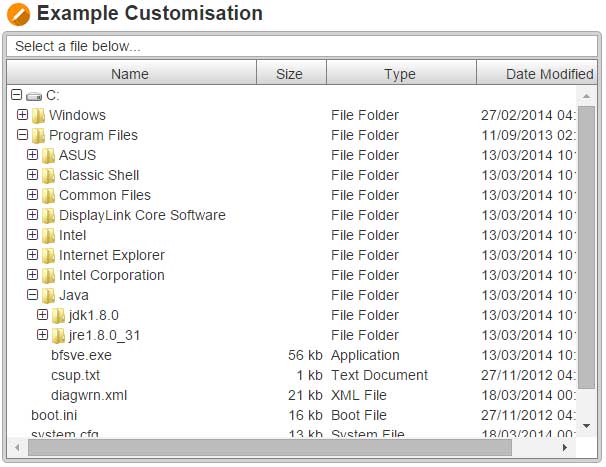
Task: Click the jdk1.8.0 folder icon
Action: coord(58,315)
